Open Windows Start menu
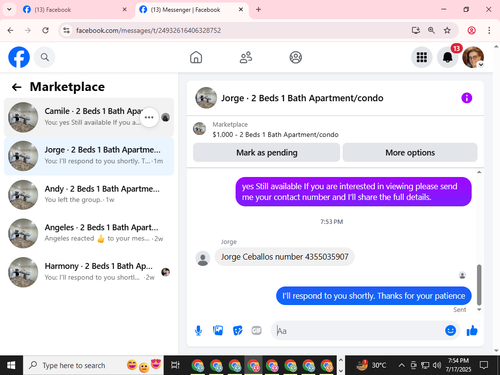500x375 pixels. point(11,365)
